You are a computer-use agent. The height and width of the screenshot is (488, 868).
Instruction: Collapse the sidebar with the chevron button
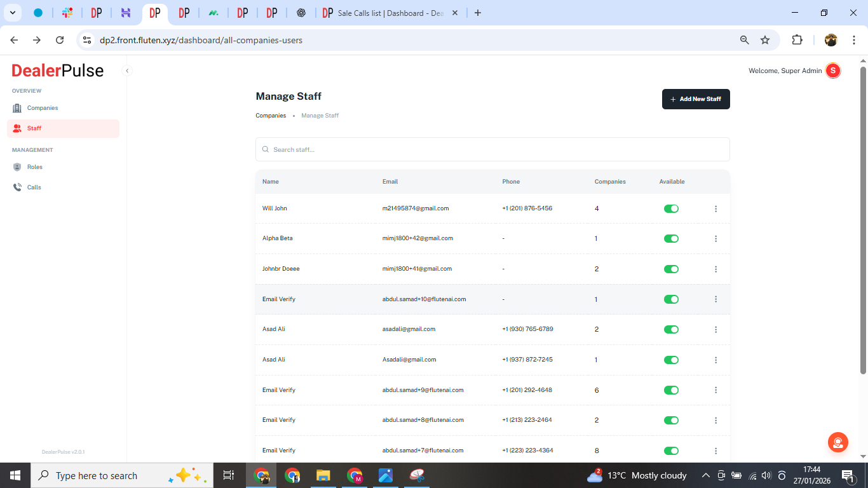click(x=127, y=71)
